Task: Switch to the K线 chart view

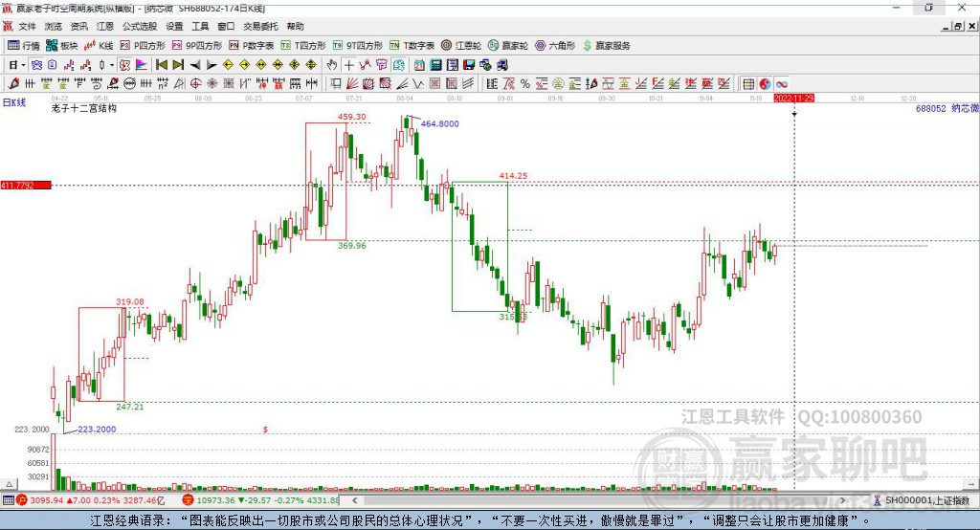Action: tap(99, 46)
